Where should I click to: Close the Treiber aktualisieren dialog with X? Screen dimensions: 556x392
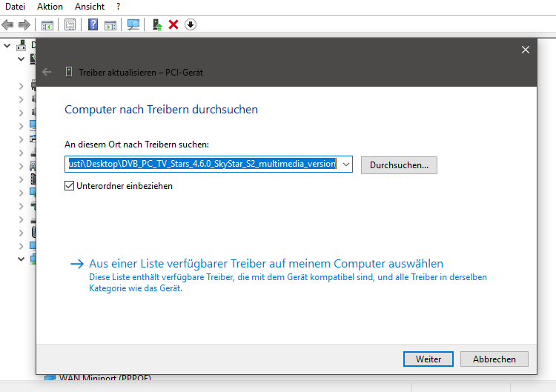point(526,50)
